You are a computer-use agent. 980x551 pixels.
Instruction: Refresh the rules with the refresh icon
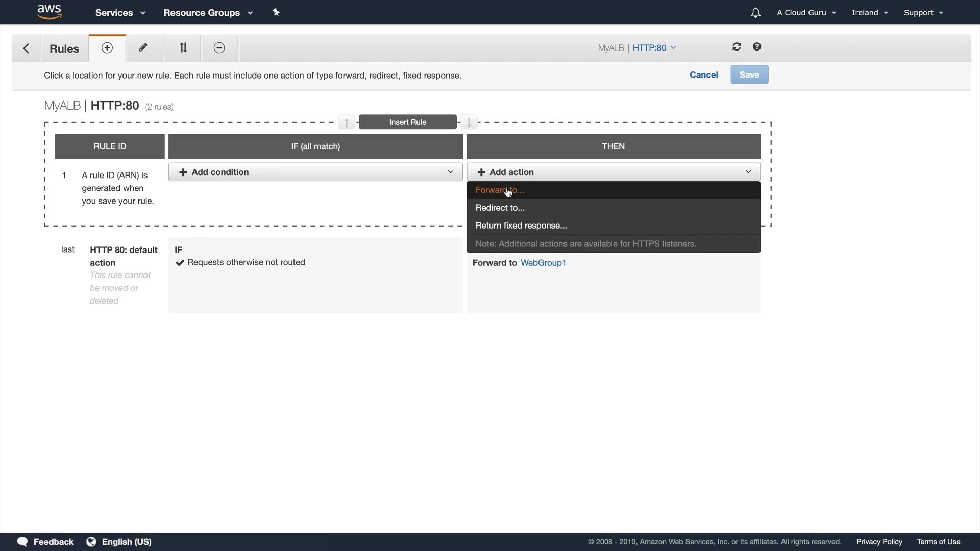tap(737, 47)
